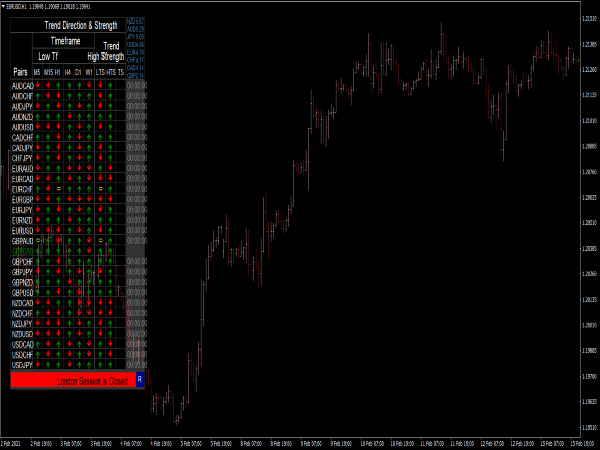Image resolution: width=600 pixels, height=450 pixels.
Task: Click the GBPAUD LTS yellow sideways arrow
Action: pos(100,240)
